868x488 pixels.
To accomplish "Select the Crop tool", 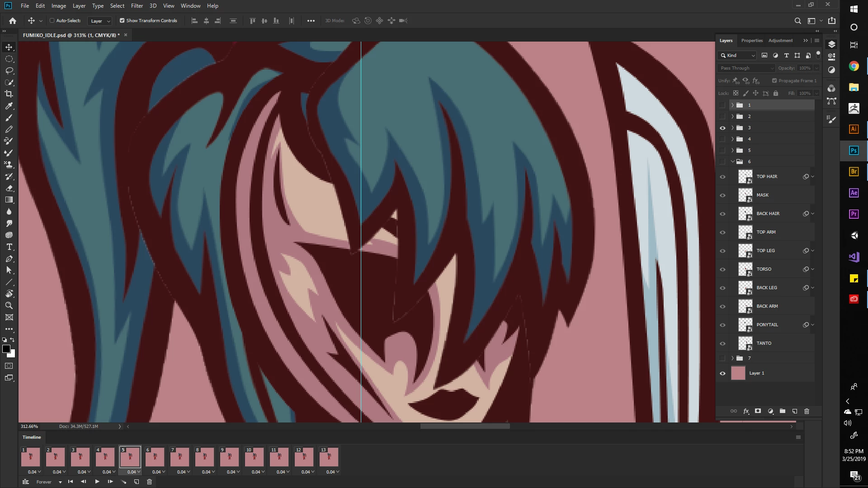I will [9, 94].
